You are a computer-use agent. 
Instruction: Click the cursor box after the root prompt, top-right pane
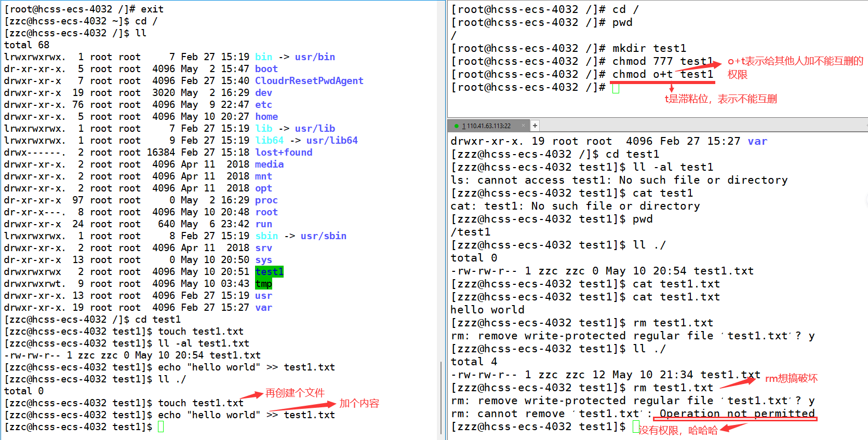616,88
